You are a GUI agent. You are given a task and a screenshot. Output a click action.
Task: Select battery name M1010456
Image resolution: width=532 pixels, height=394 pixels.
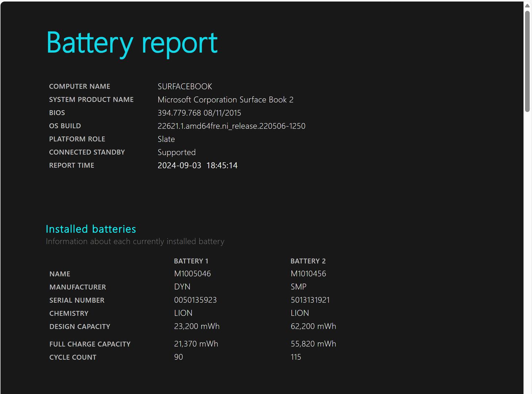[x=308, y=274]
